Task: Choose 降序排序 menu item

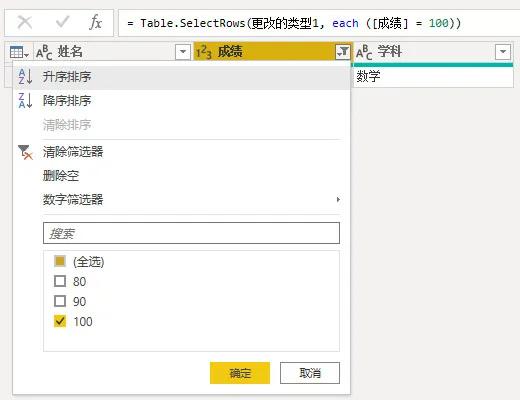Action: point(181,101)
